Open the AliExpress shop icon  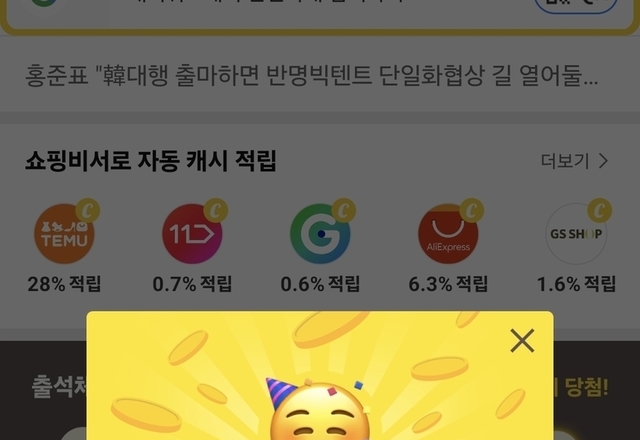point(448,234)
